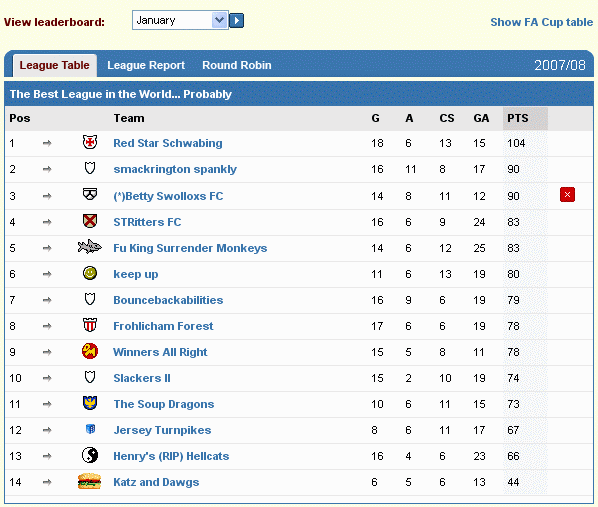Click the red X delete button in the Betty Swolloxs row
The height and width of the screenshot is (507, 598).
coord(567,195)
